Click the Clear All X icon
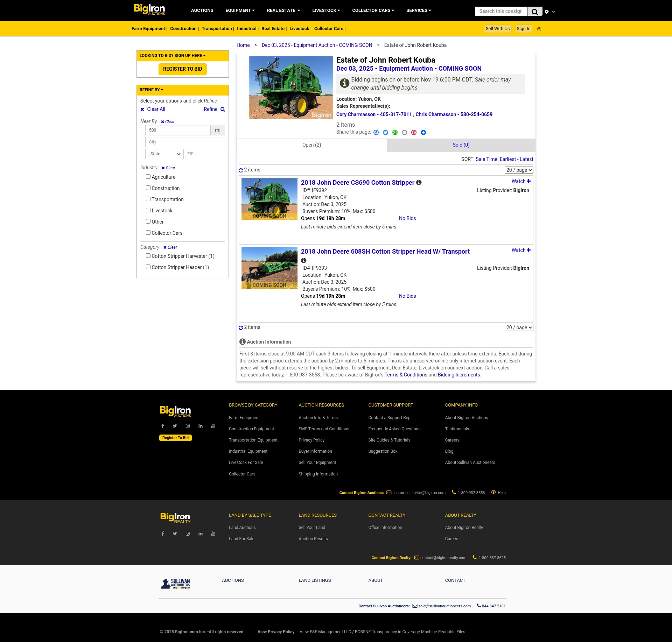 pyautogui.click(x=142, y=110)
